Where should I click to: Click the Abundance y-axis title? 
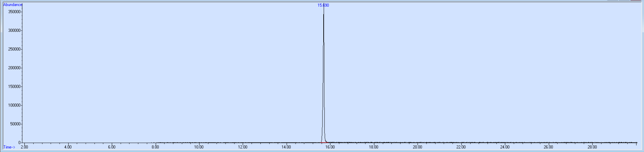coord(13,4)
